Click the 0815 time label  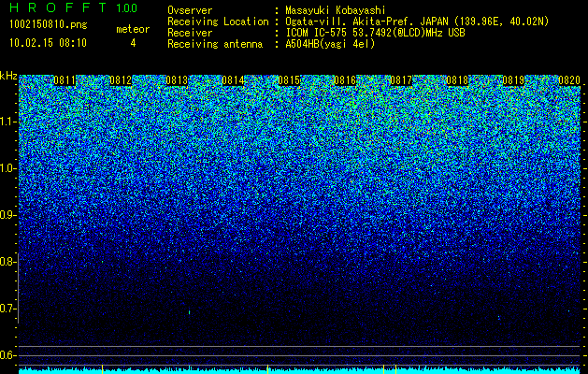[x=289, y=80]
